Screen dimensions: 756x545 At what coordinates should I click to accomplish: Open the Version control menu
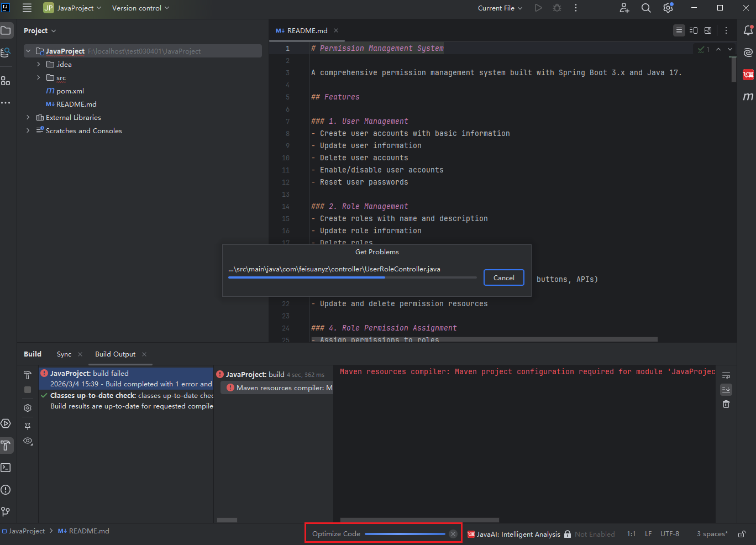click(140, 8)
